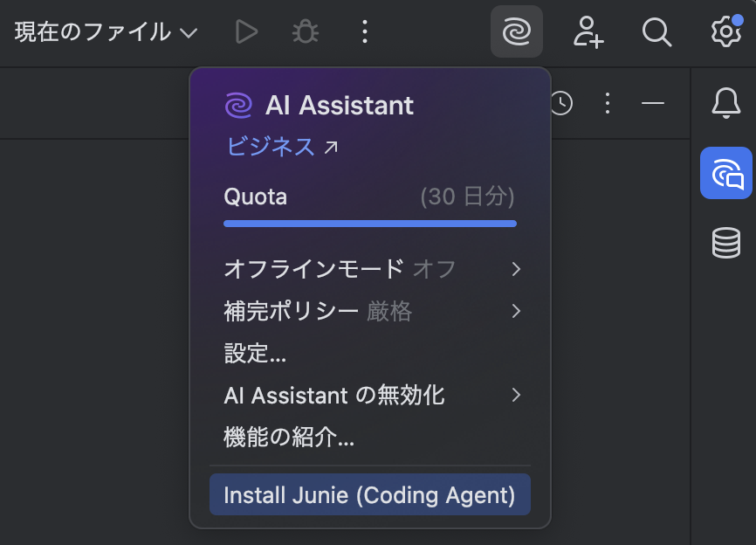Image resolution: width=756 pixels, height=545 pixels.
Task: Open AI chat tool window icon
Action: click(x=725, y=173)
